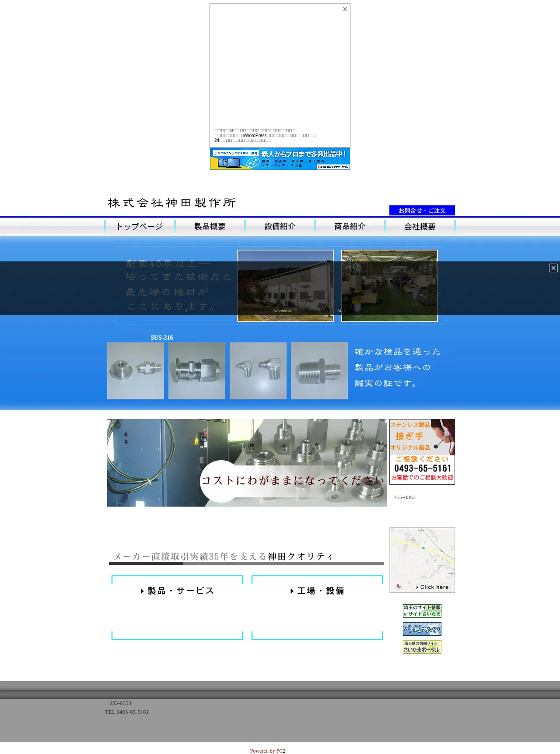Click the first stainless fitting product photo
560x754 pixels.
point(136,371)
